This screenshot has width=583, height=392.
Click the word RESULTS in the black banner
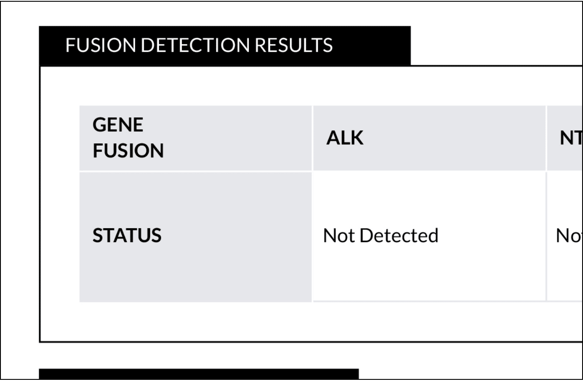click(x=294, y=45)
